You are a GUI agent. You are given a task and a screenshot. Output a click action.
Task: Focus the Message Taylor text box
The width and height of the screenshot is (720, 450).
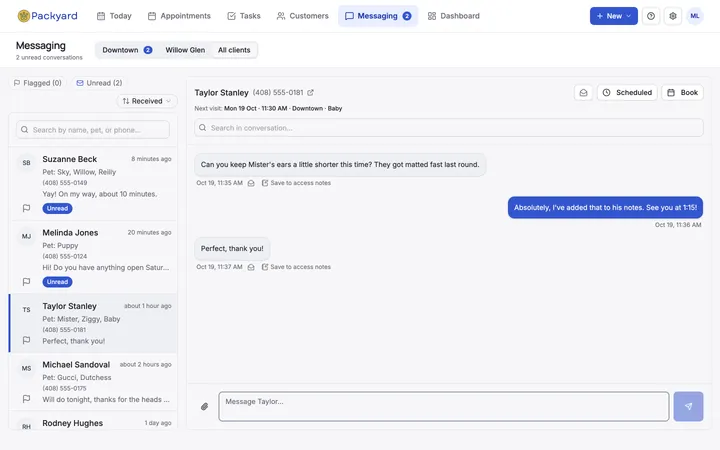click(444, 406)
